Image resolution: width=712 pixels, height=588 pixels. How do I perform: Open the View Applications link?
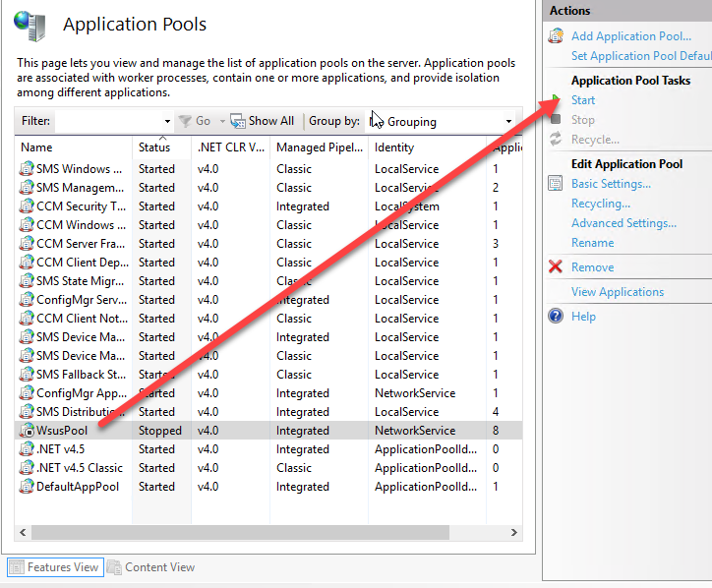(617, 292)
